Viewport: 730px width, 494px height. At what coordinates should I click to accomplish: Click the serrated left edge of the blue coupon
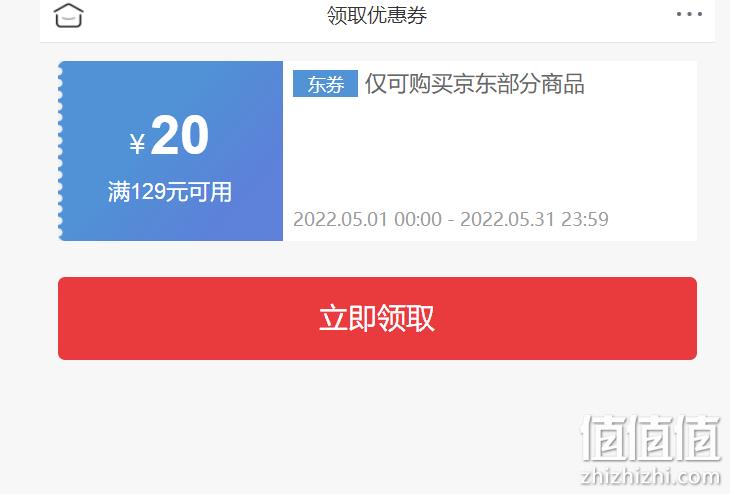pyautogui.click(x=61, y=151)
